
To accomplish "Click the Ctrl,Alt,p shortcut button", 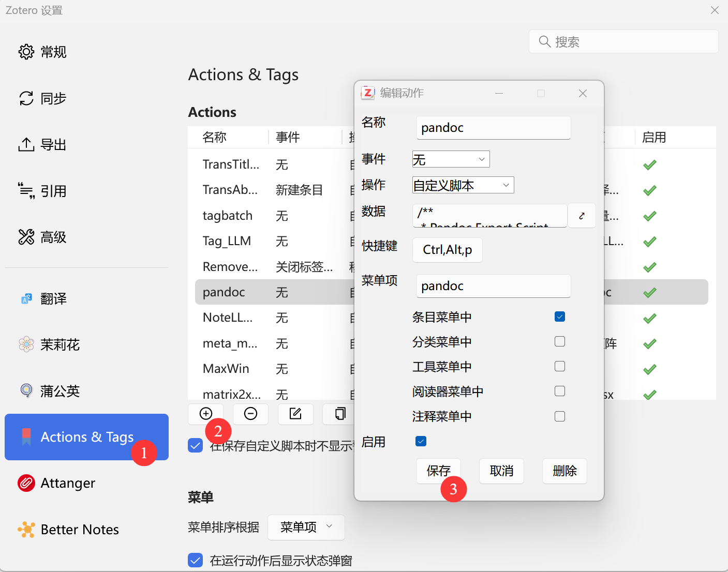I will click(x=448, y=250).
